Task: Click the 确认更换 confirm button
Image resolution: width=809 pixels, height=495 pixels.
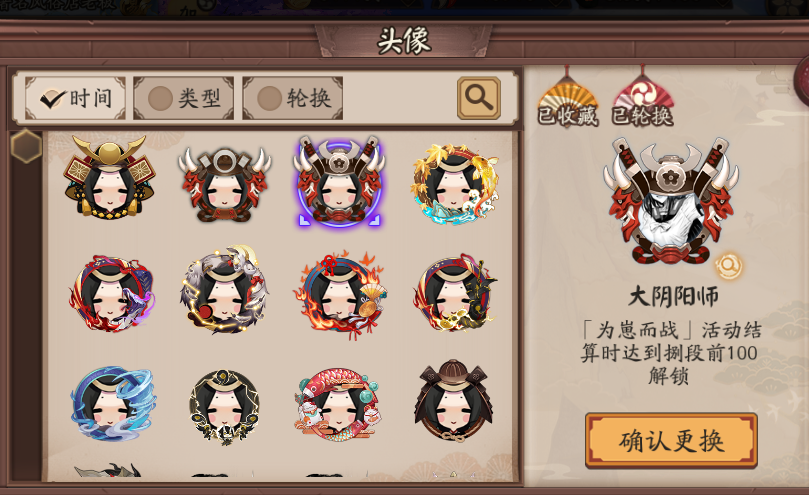Action: [671, 440]
